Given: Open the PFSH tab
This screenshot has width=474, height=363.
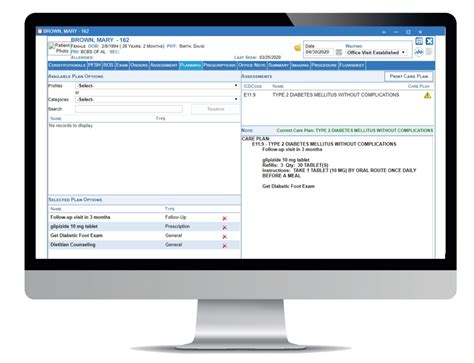Looking at the screenshot, I should coord(94,65).
